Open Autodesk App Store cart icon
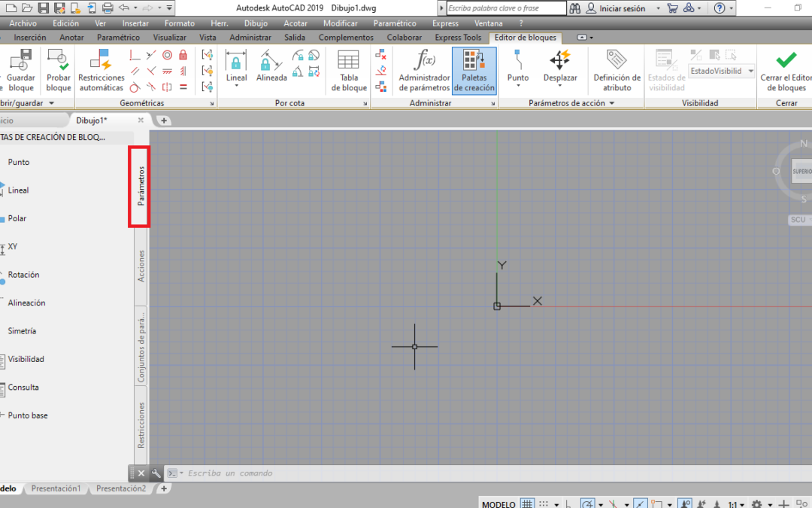This screenshot has width=812, height=508. pyautogui.click(x=672, y=8)
